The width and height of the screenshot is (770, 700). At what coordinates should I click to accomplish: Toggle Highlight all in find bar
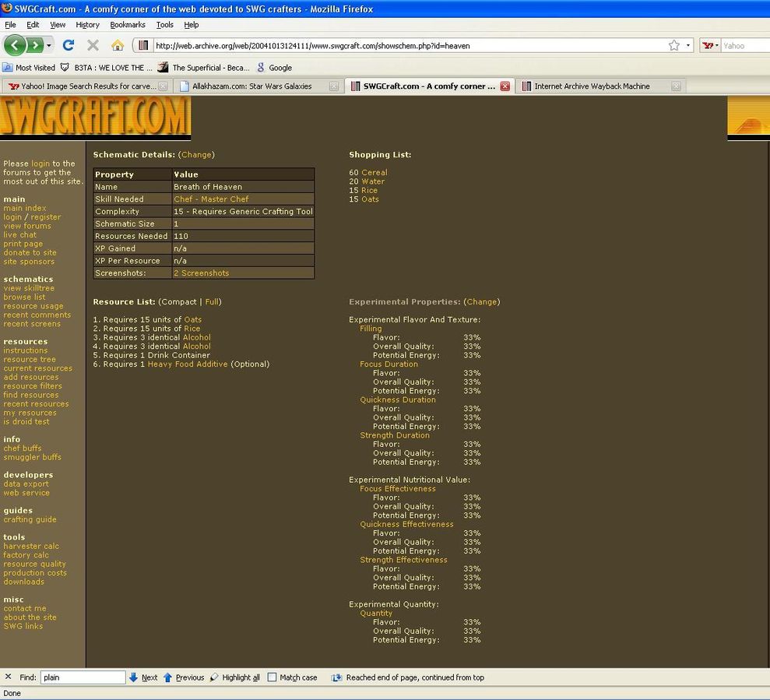(235, 677)
